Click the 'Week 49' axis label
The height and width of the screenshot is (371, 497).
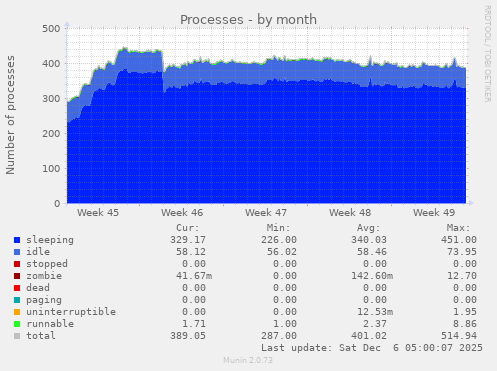coord(434,213)
